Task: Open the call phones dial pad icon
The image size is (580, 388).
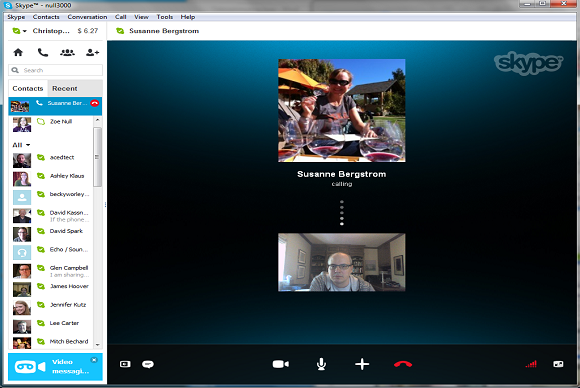Action: coord(43,53)
